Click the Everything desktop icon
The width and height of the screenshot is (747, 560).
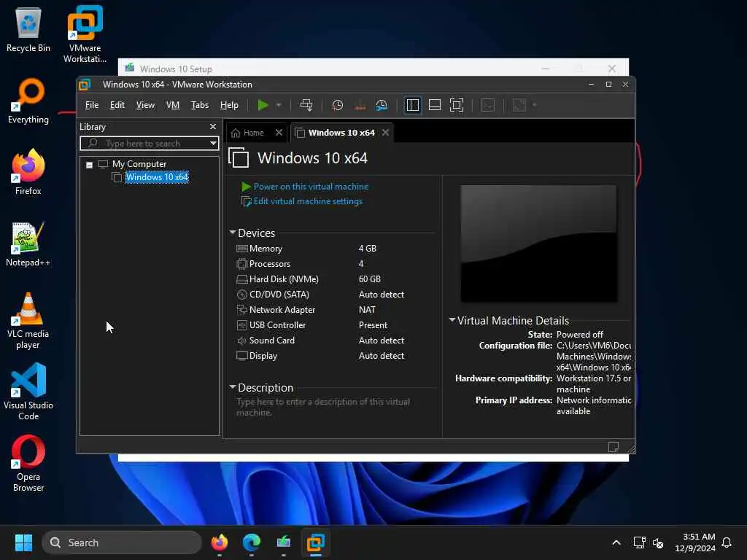tap(28, 101)
